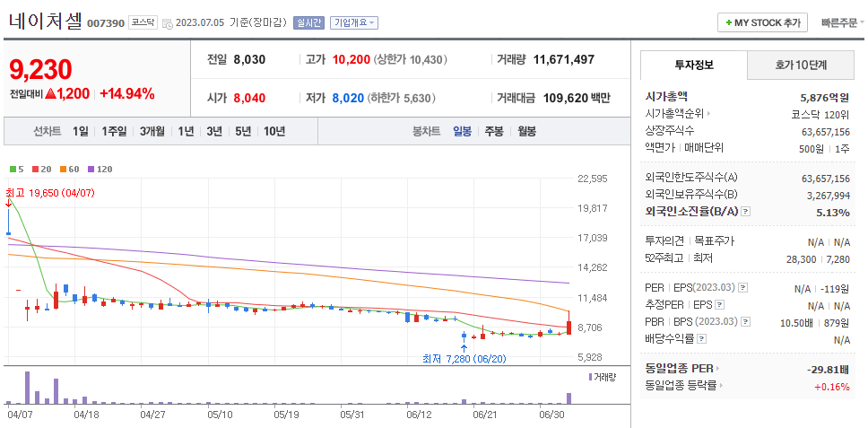Click the red 20-day moving average legend
868x428 pixels.
coord(39,170)
